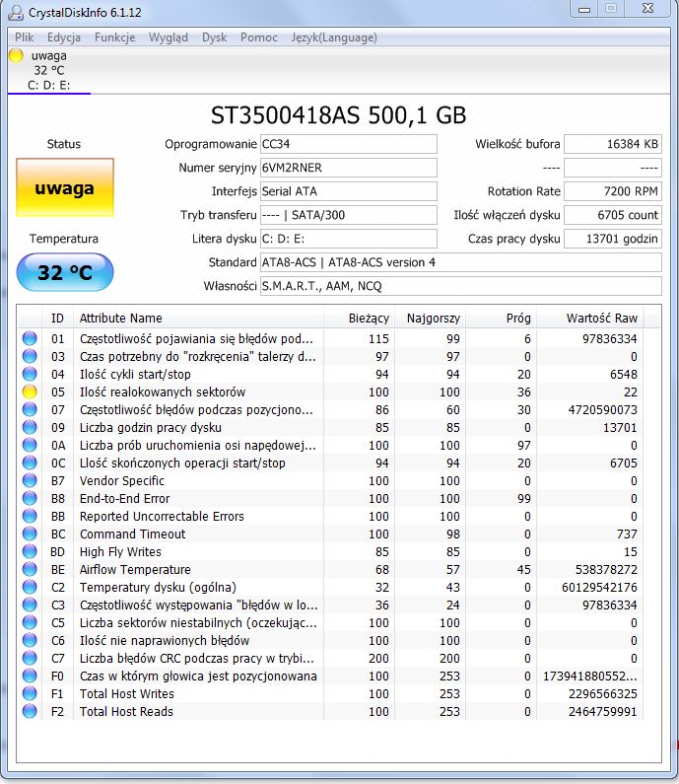Click the blue status orb for attribute 09
This screenshot has width=679, height=784.
(x=30, y=427)
